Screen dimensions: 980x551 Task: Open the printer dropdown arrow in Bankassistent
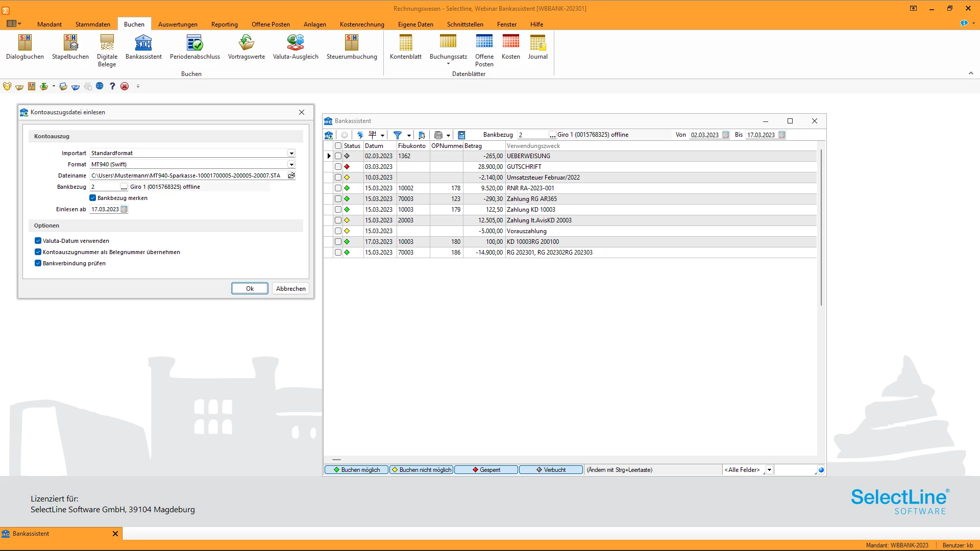(449, 136)
